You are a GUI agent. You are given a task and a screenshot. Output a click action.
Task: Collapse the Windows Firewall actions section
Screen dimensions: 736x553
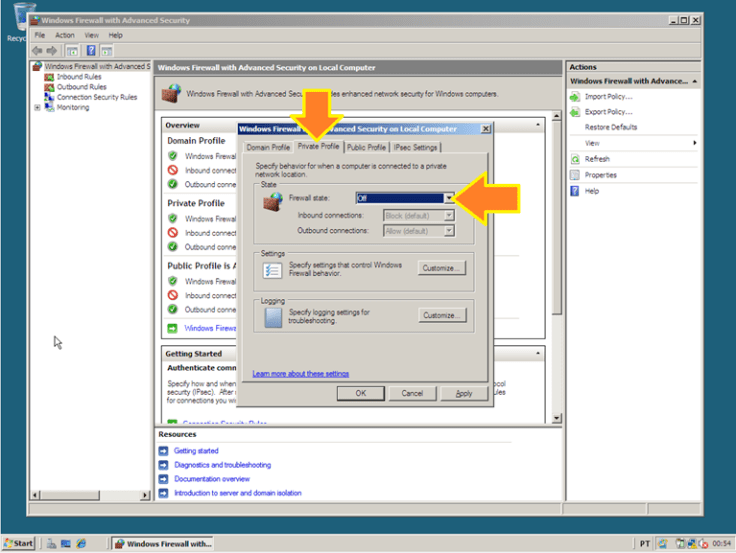click(x=695, y=81)
